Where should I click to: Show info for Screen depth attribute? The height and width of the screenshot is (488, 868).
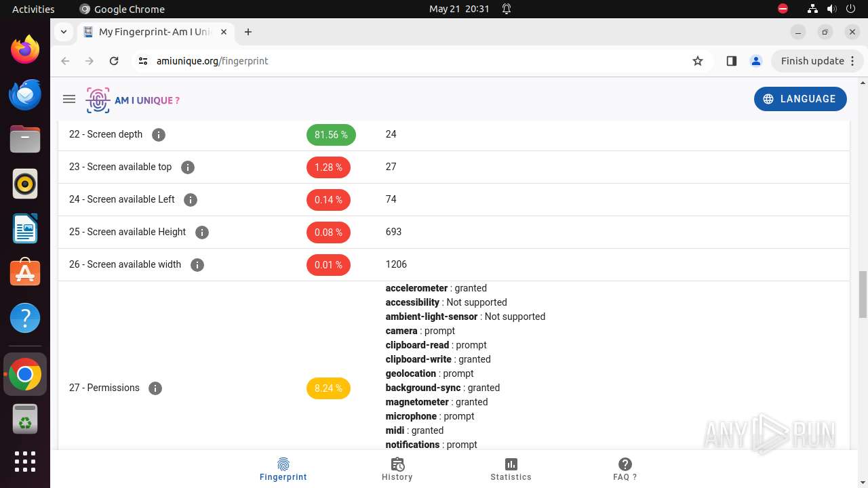pos(159,135)
